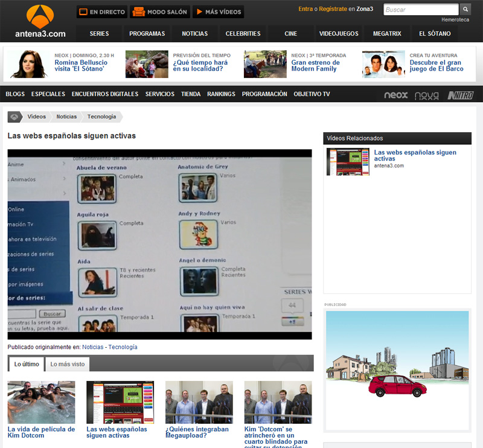Screen dimensions: 483x448
Task: Open Más Vídeos section
Action: click(x=219, y=12)
